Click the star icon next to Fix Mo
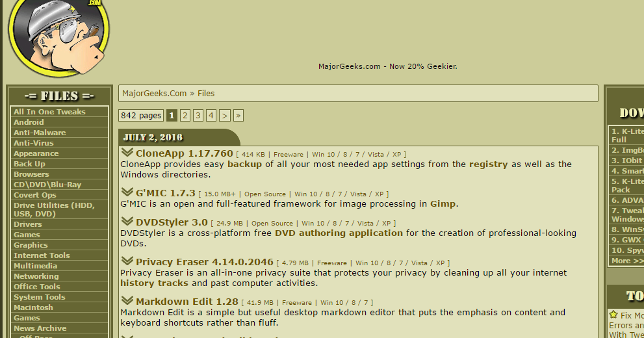The width and height of the screenshot is (644, 338). click(613, 315)
